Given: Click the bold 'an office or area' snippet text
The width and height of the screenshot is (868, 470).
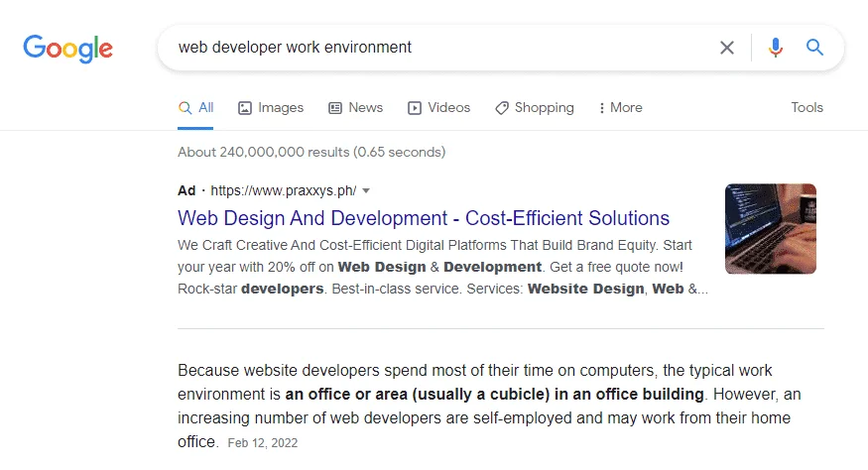Looking at the screenshot, I should click(346, 395).
